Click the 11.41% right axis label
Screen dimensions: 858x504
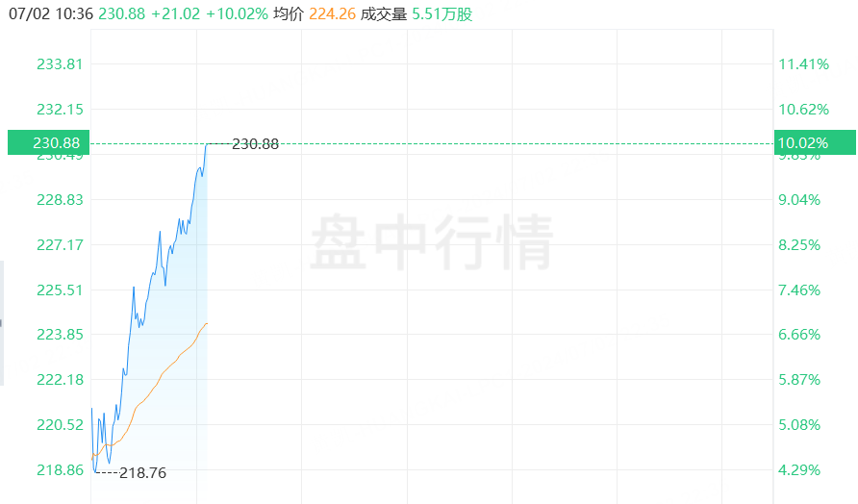click(804, 64)
